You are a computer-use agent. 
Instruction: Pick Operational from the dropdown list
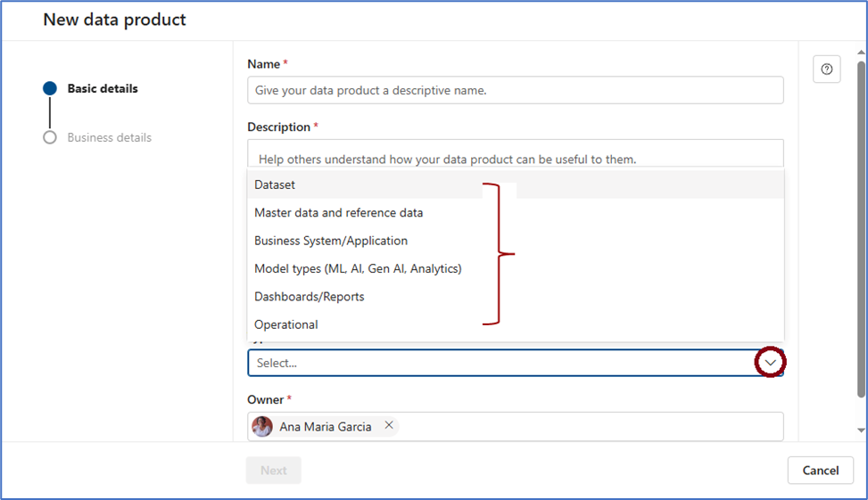coord(516,324)
